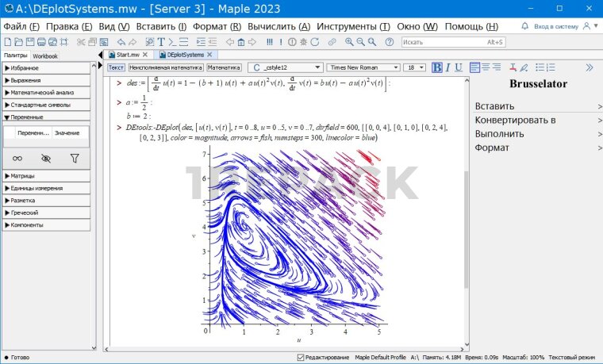
Task: Click the funnel filter icon in Переменные
Action: point(75,158)
